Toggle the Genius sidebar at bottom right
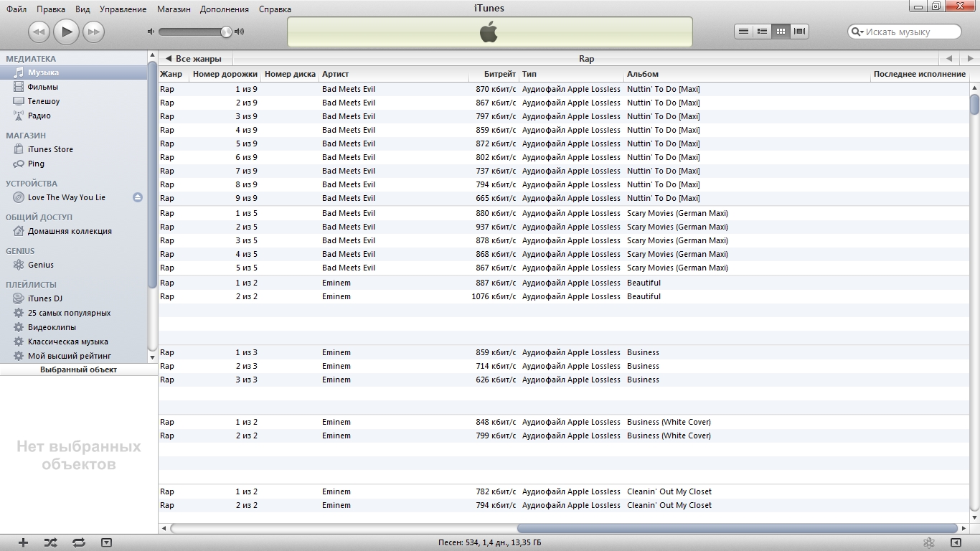Image resolution: width=980 pixels, height=551 pixels. click(x=956, y=543)
